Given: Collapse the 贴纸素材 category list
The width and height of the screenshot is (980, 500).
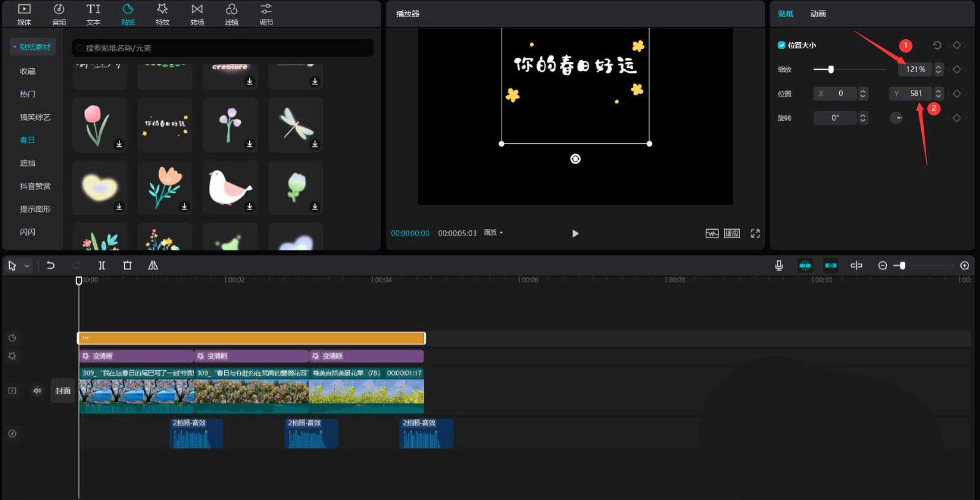Looking at the screenshot, I should point(15,47).
